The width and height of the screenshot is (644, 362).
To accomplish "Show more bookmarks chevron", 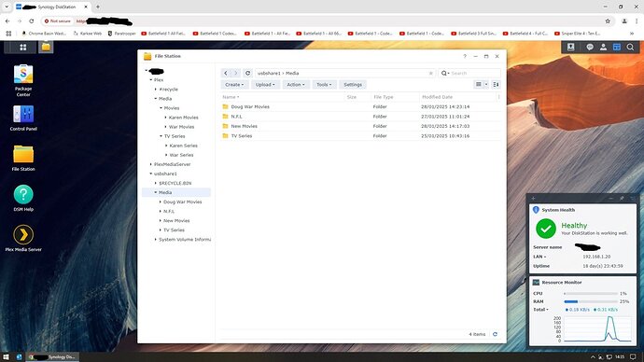I will tap(632, 34).
